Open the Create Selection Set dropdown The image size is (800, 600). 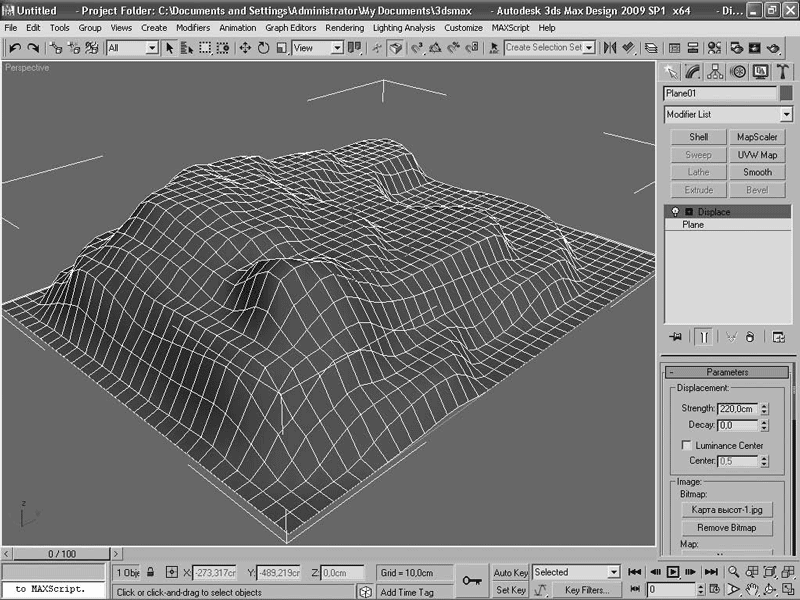coord(589,47)
